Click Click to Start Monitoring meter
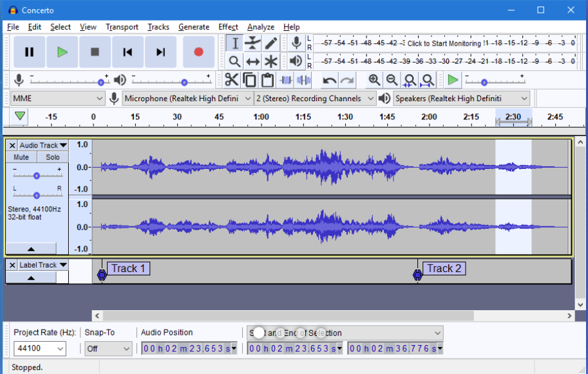Image resolution: width=588 pixels, height=374 pixels. point(444,43)
